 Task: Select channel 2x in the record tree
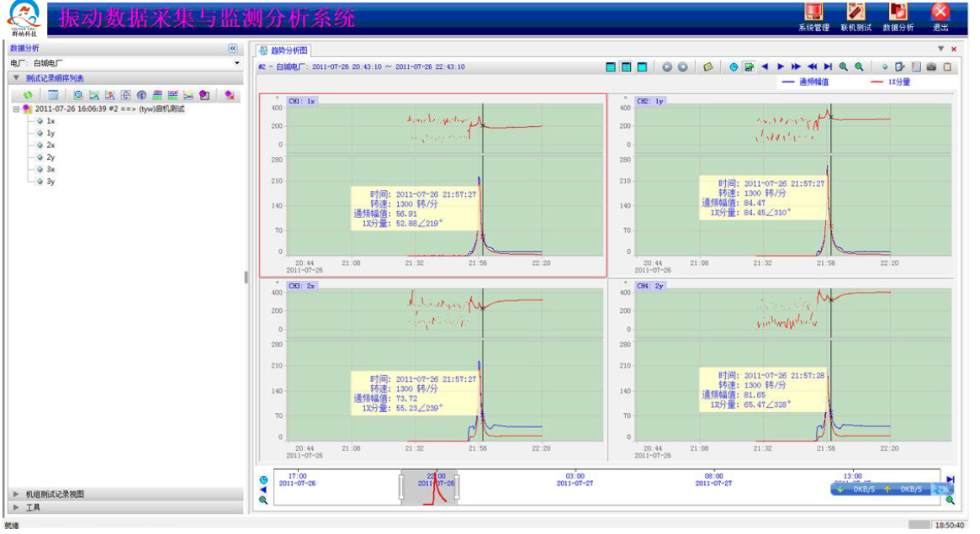coord(50,145)
